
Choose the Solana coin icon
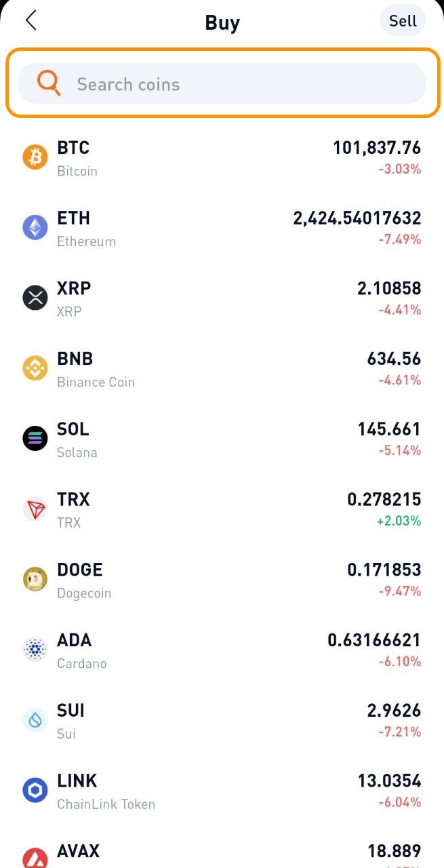[35, 439]
